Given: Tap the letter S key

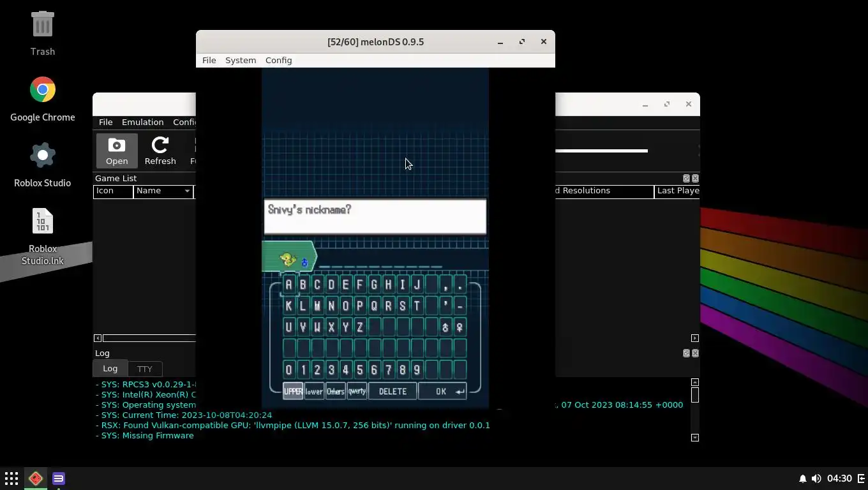Looking at the screenshot, I should pos(403,306).
